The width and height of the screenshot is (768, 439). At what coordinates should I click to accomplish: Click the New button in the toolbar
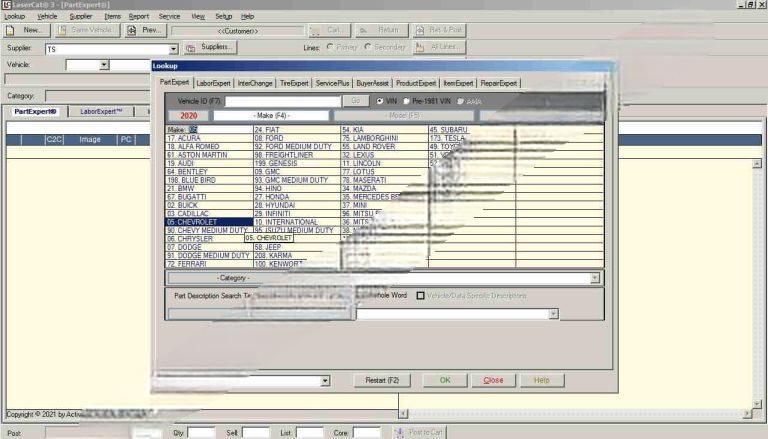pos(27,30)
